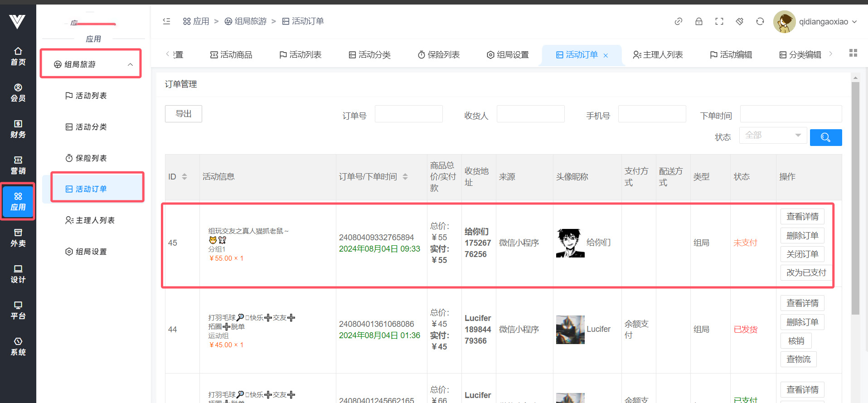This screenshot has height=403, width=868.
Task: Open the 会员 section in left sidebar
Action: click(18, 92)
